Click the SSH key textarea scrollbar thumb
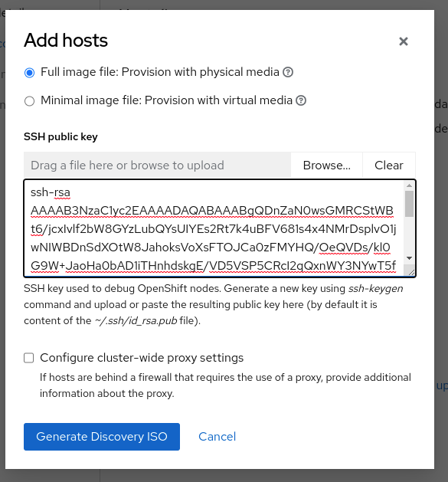Screen dimensions: 448x482 click(x=409, y=204)
